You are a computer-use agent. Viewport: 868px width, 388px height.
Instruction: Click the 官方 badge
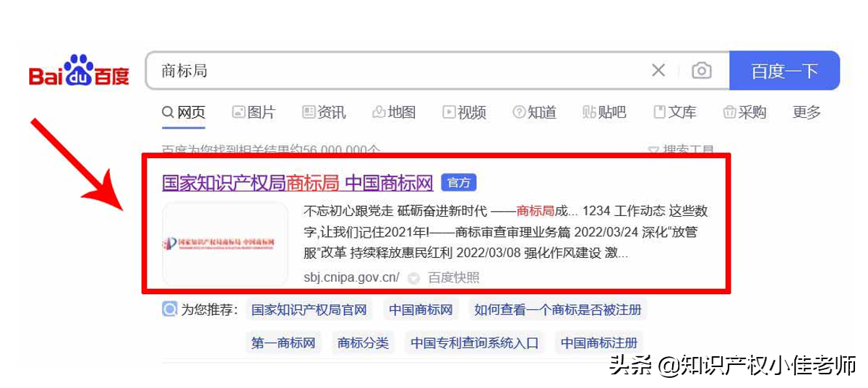click(x=459, y=183)
